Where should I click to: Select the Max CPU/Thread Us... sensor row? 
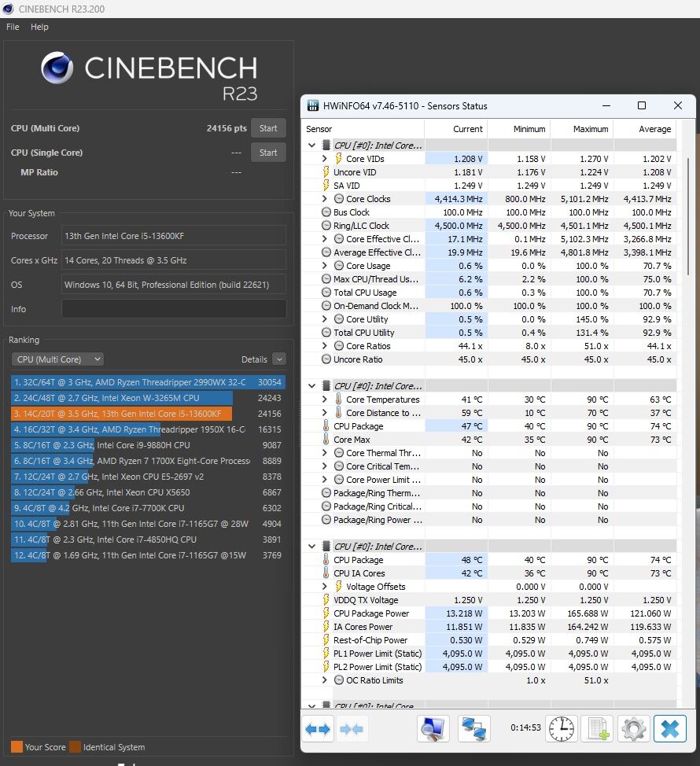(489, 279)
